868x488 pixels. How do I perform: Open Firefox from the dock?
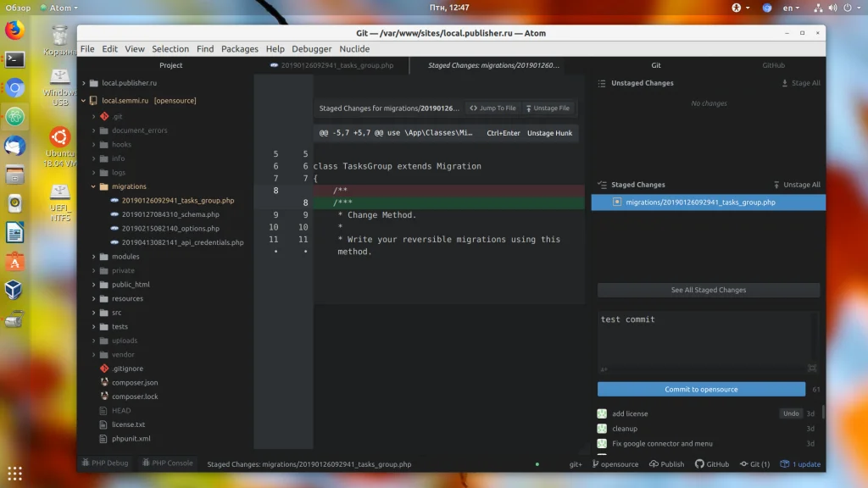[15, 30]
